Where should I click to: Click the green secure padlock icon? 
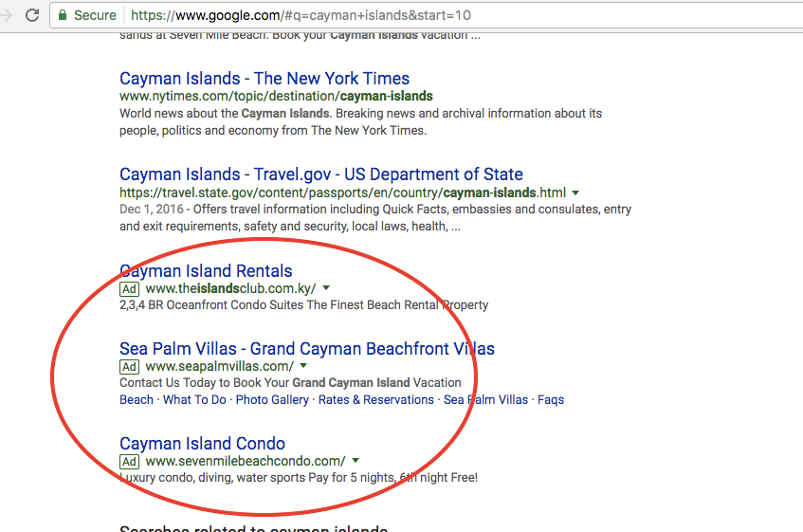pyautogui.click(x=63, y=15)
